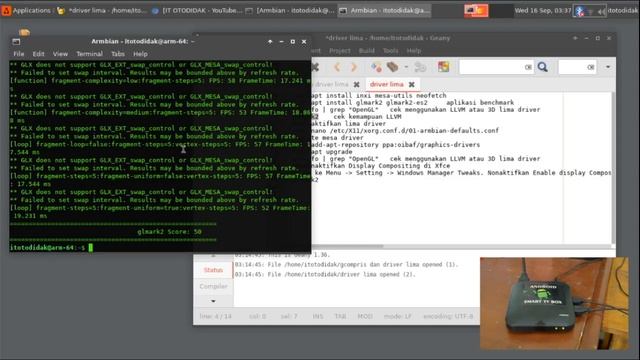Click the 'mode: LF' status bar entry
This screenshot has height=360, width=640.
[x=398, y=316]
